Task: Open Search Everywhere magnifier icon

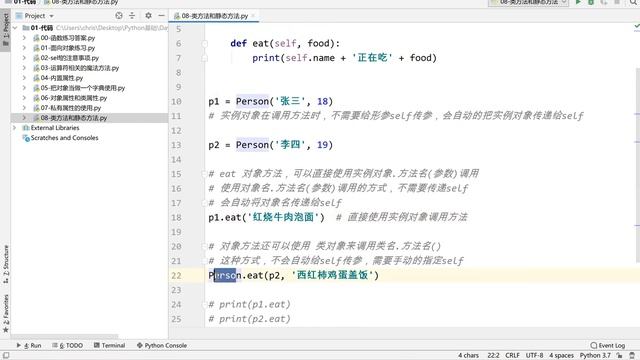Action: tap(633, 2)
